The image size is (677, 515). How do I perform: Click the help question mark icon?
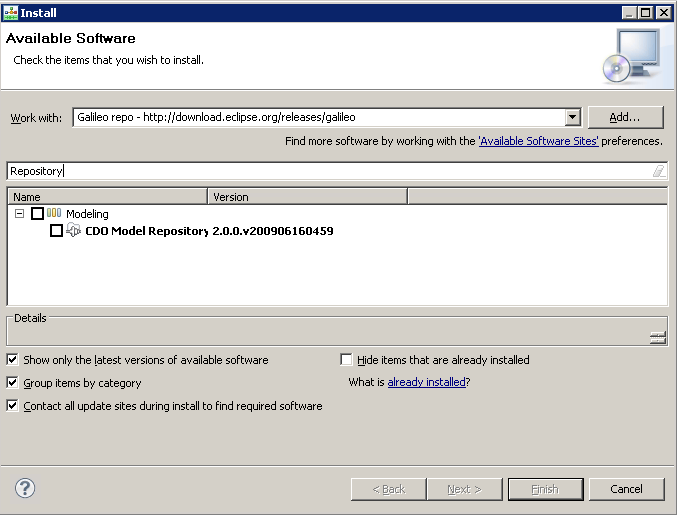25,488
